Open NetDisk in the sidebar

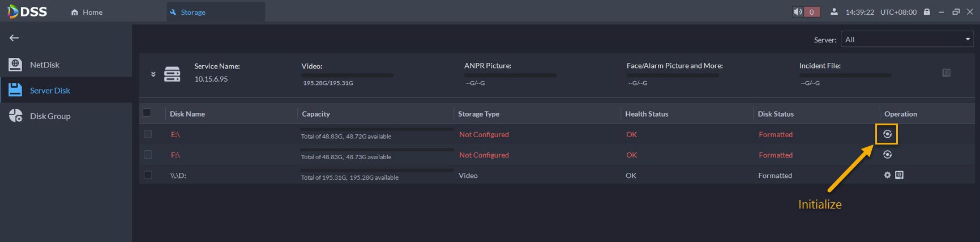[x=44, y=65]
